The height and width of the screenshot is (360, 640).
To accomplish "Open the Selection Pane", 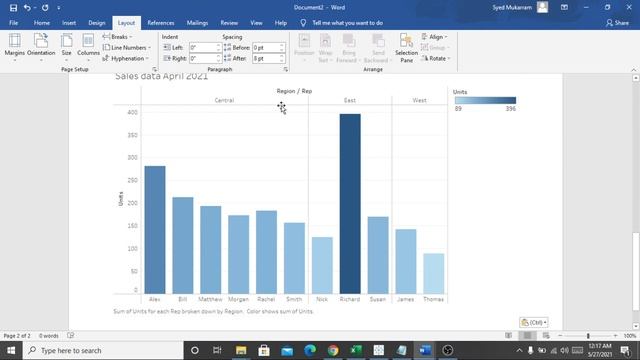I will [x=407, y=48].
